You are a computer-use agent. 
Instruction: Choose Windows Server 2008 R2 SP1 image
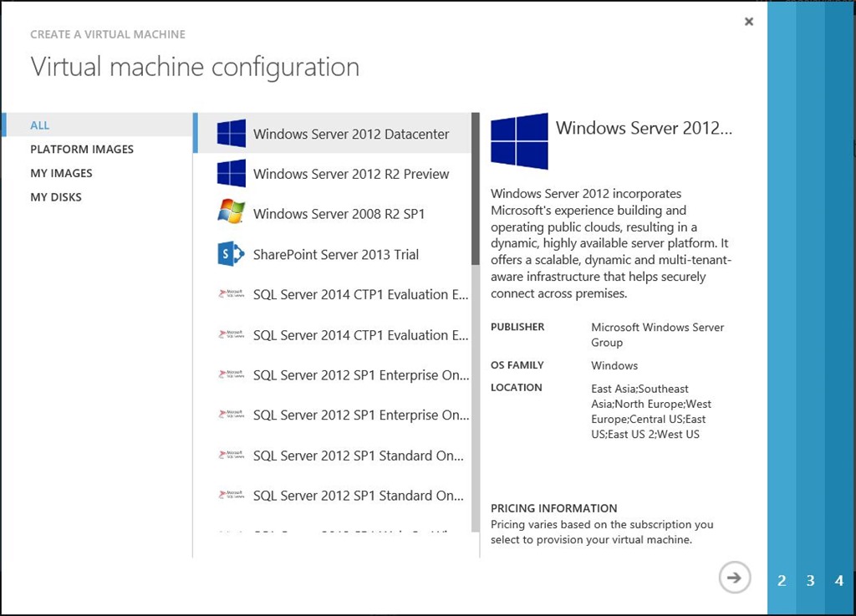333,214
